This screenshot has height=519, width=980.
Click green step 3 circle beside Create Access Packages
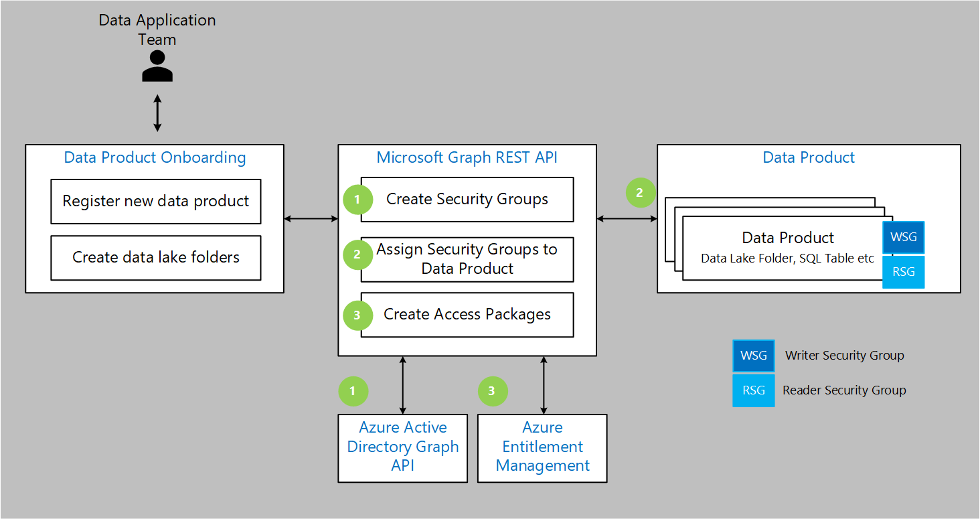point(357,315)
